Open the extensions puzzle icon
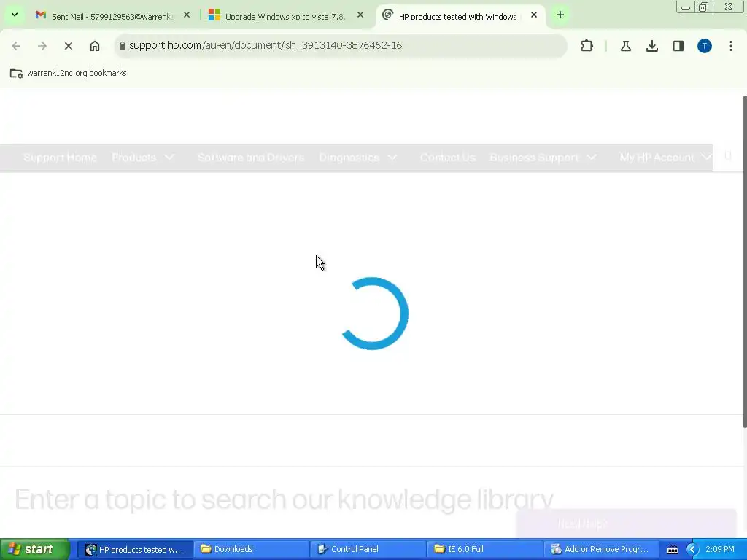The width and height of the screenshot is (747, 560). 587,46
